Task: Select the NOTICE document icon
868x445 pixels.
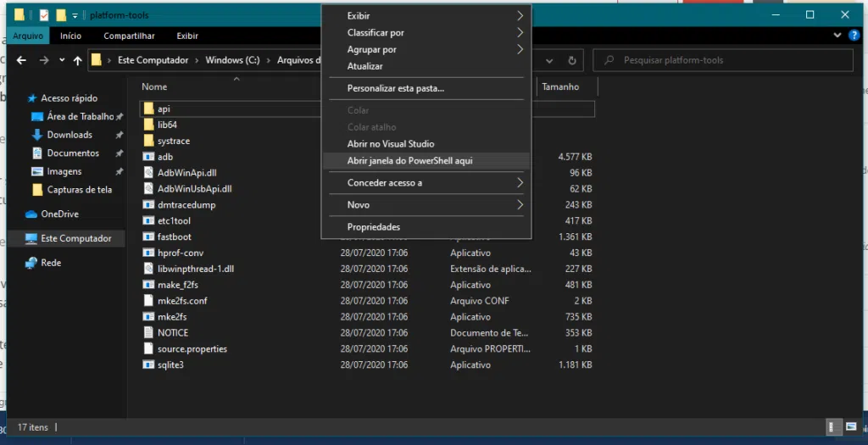Action: pos(148,332)
